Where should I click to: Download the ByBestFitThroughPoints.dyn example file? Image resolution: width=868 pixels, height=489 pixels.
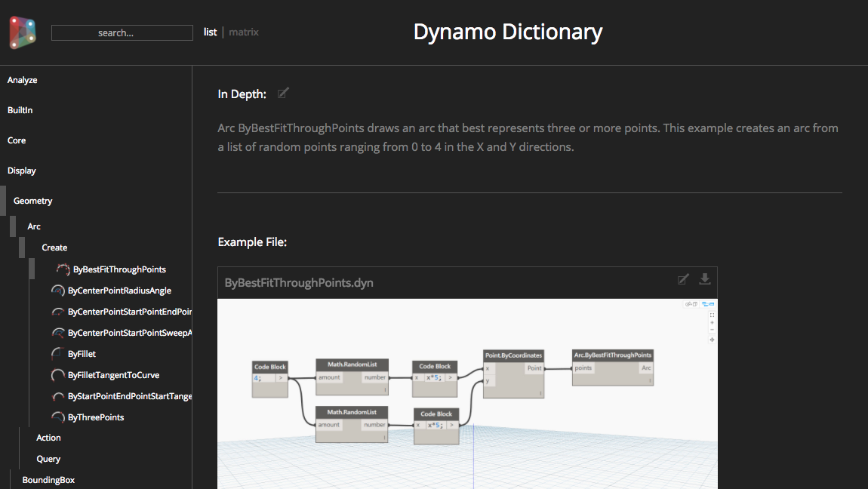(705, 279)
